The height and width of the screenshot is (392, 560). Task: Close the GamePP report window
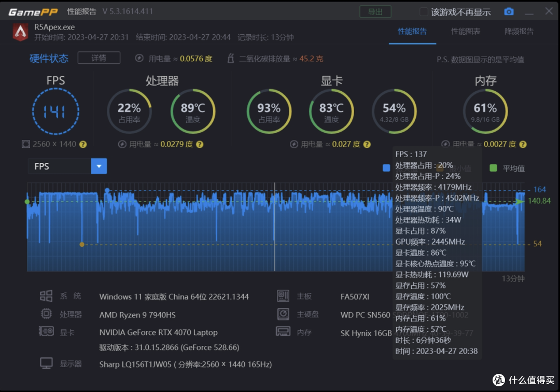click(549, 11)
